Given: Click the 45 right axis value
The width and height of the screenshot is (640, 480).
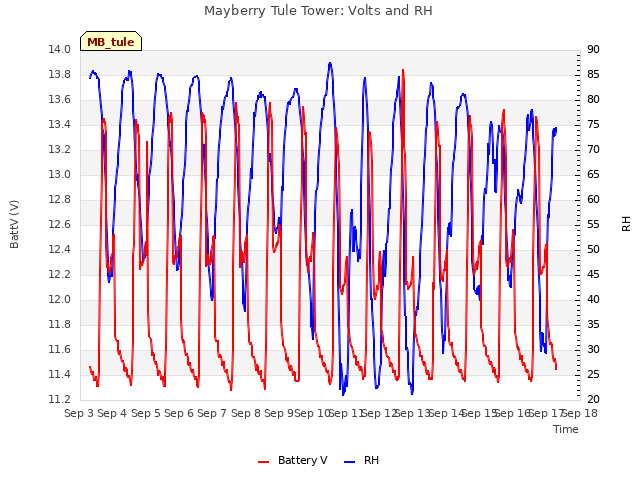Looking at the screenshot, I should [x=593, y=274].
